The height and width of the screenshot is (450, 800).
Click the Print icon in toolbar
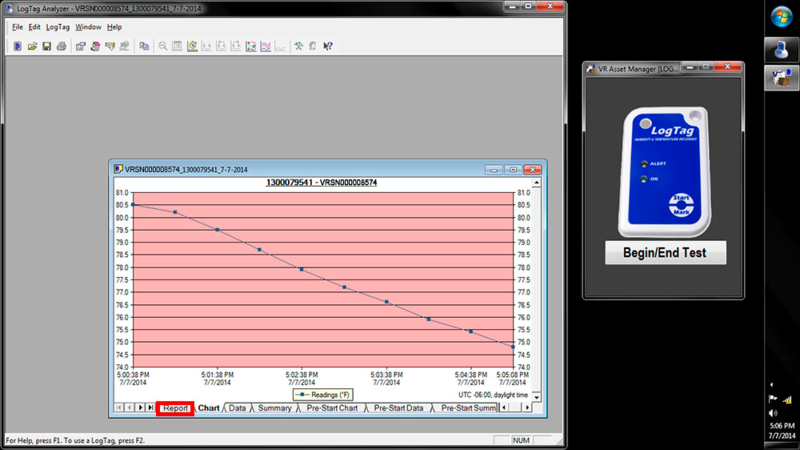pos(61,46)
